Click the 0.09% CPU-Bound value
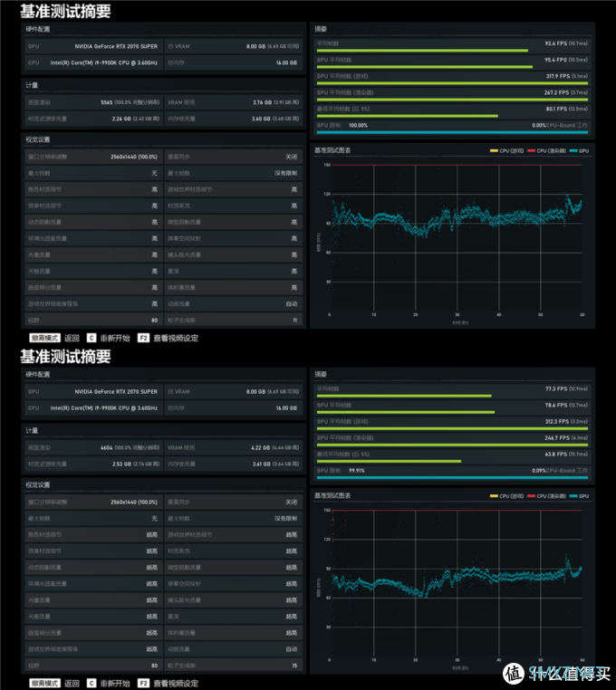 [539, 471]
